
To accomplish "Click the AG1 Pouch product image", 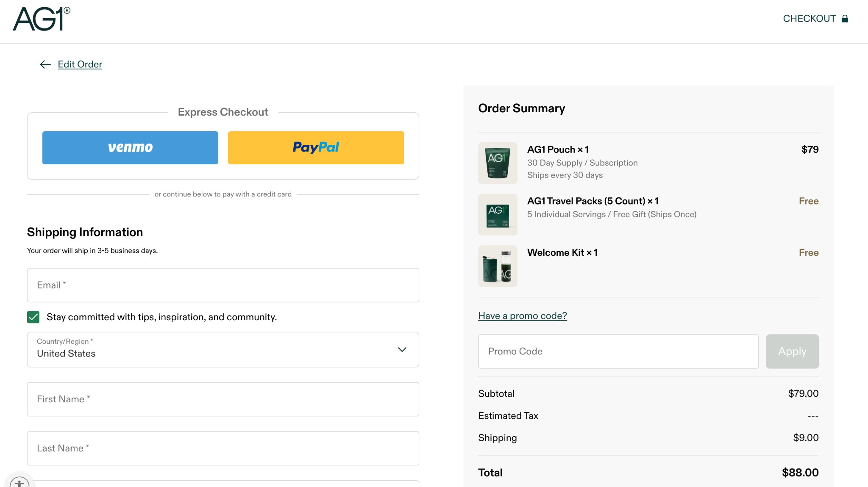I will pos(498,163).
